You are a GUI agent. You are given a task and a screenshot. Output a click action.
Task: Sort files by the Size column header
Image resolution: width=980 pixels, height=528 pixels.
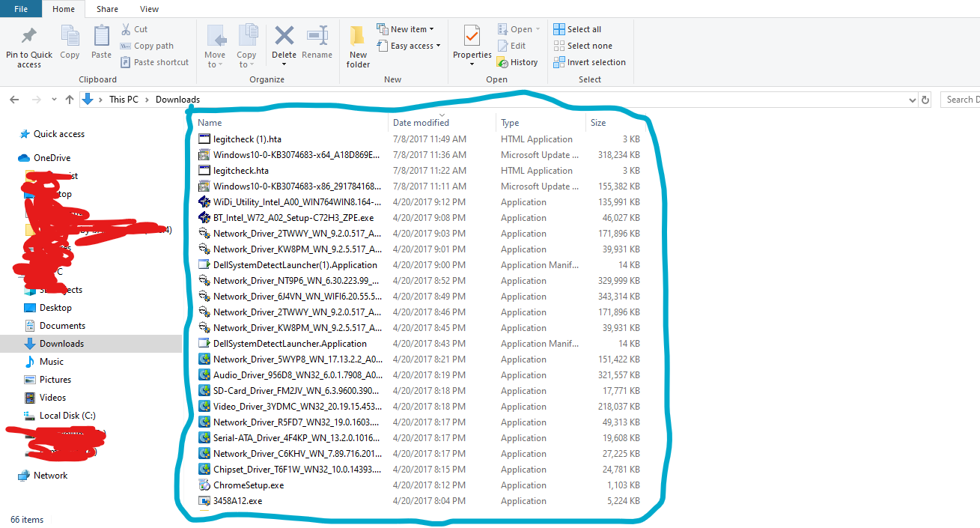(598, 122)
